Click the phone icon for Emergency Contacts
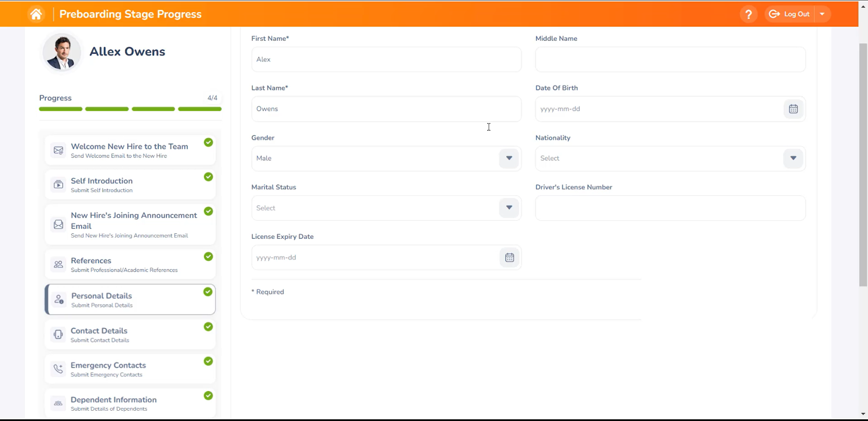868x421 pixels. [59, 369]
